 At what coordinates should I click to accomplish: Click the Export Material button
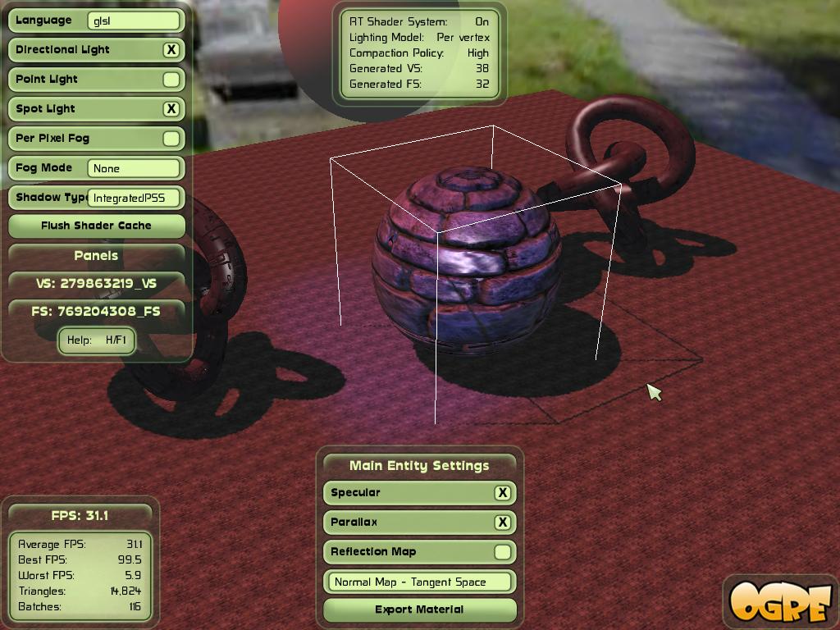pyautogui.click(x=419, y=609)
